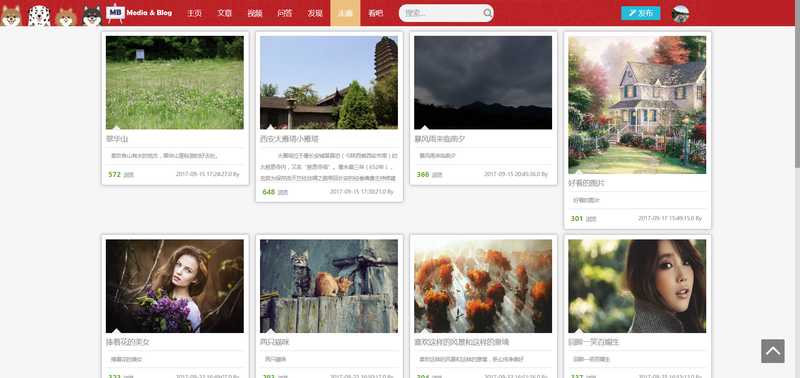Click the small orange Pomeranian dog icon
800x378 pixels.
pyautogui.click(x=66, y=16)
